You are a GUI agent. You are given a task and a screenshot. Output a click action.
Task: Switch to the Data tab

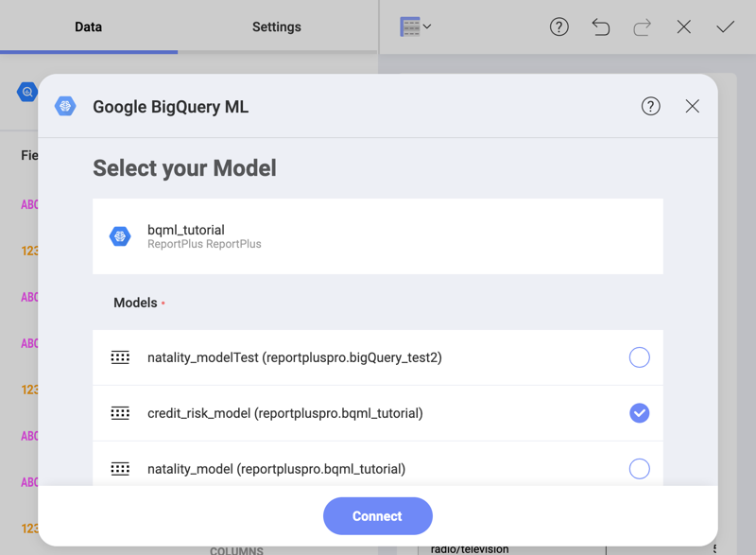(x=89, y=26)
